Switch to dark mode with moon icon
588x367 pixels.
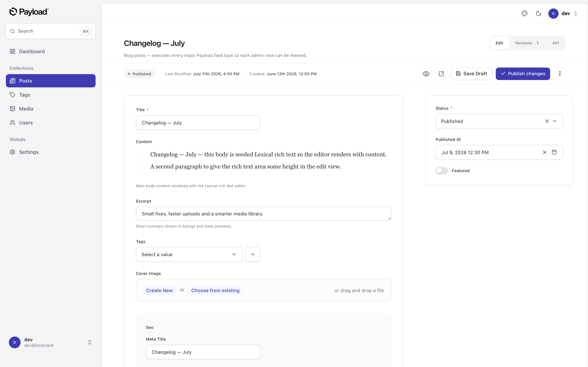(x=538, y=14)
